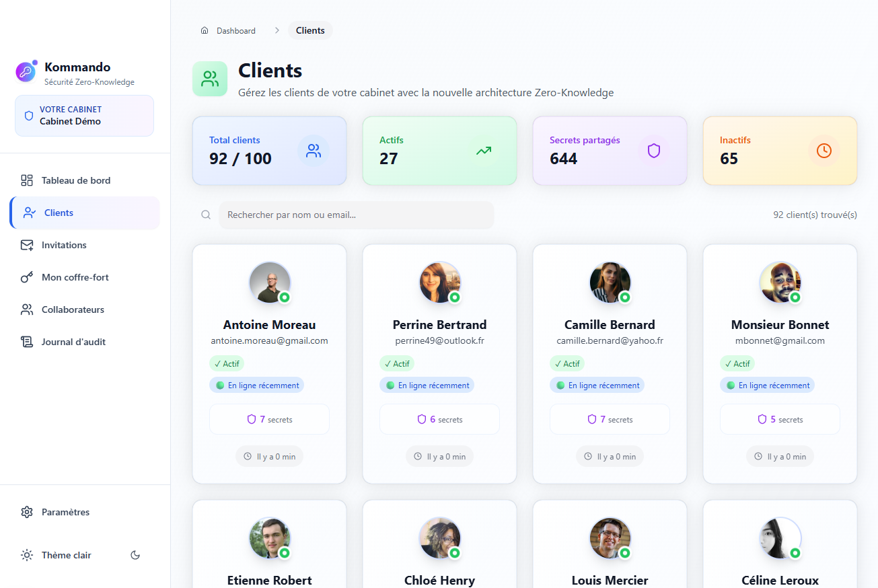Focus the search by name or email field

pyautogui.click(x=357, y=215)
